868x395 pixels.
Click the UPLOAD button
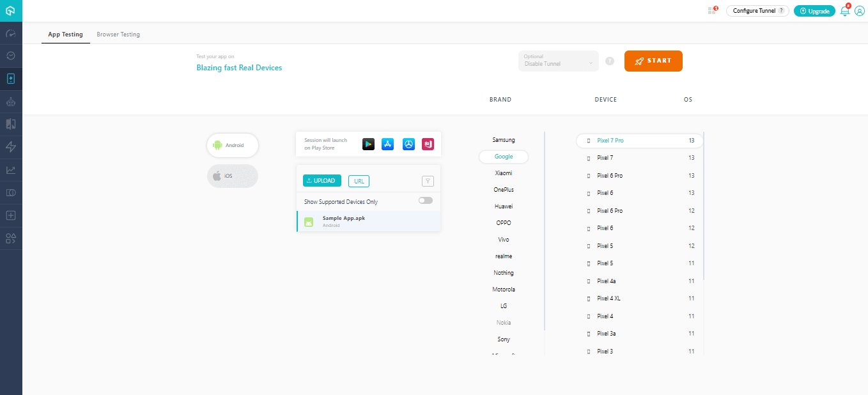(322, 181)
